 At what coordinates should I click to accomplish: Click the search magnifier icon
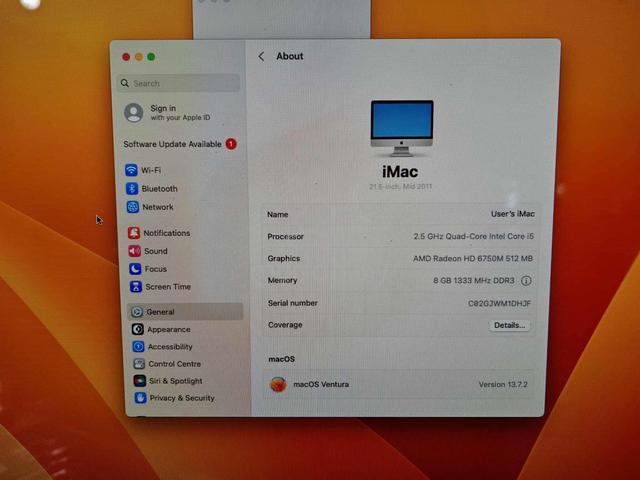coord(125,83)
